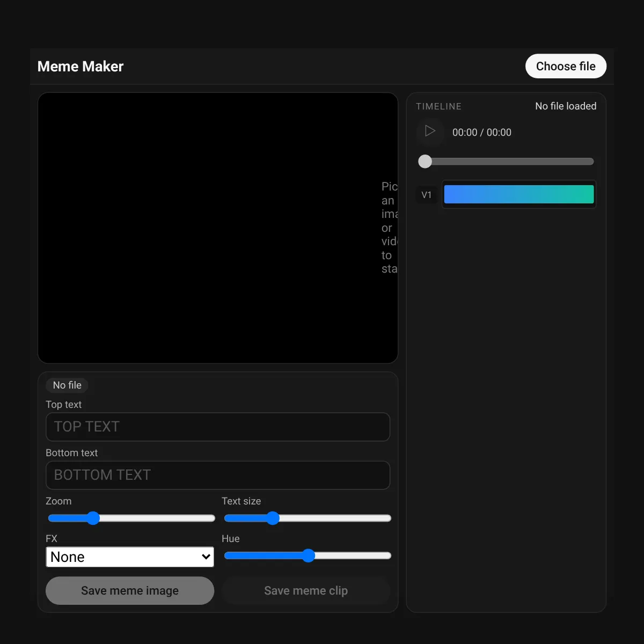Viewport: 644px width, 644px height.
Task: Click the TIMELINE panel heading
Action: [438, 106]
